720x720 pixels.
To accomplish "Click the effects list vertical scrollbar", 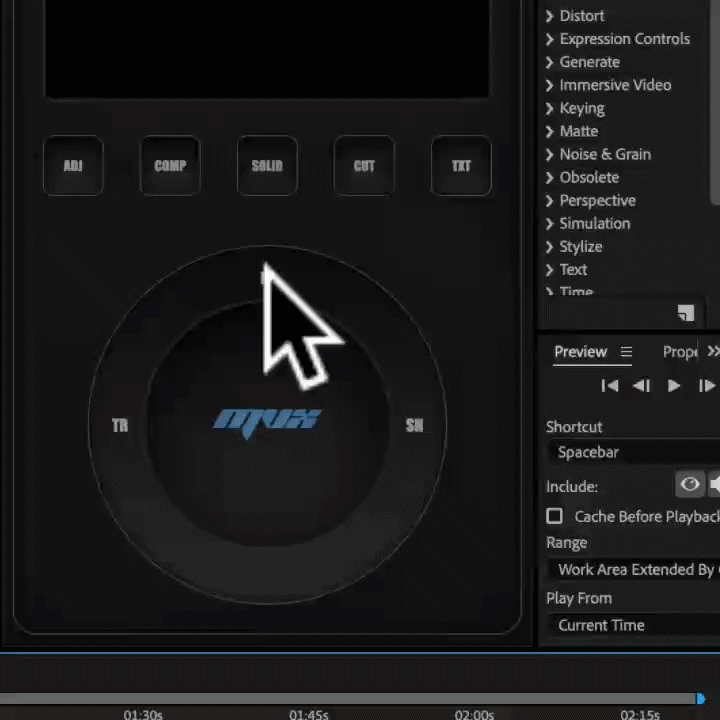I will click(x=715, y=101).
